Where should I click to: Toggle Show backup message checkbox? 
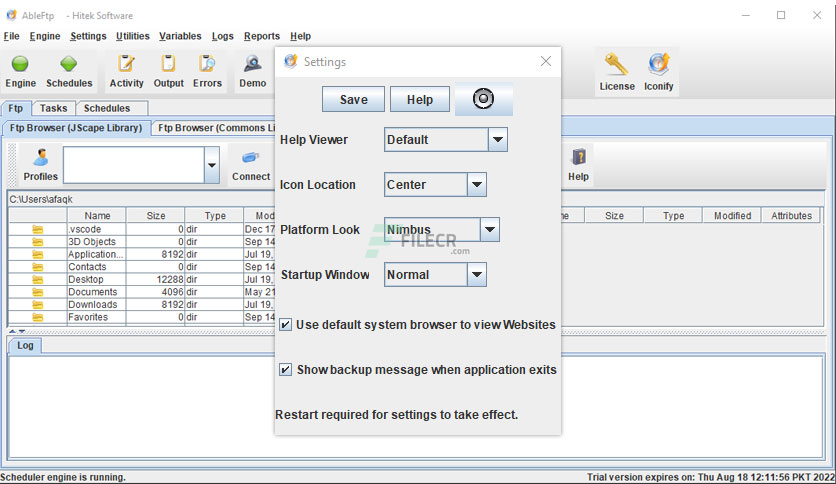click(x=286, y=369)
